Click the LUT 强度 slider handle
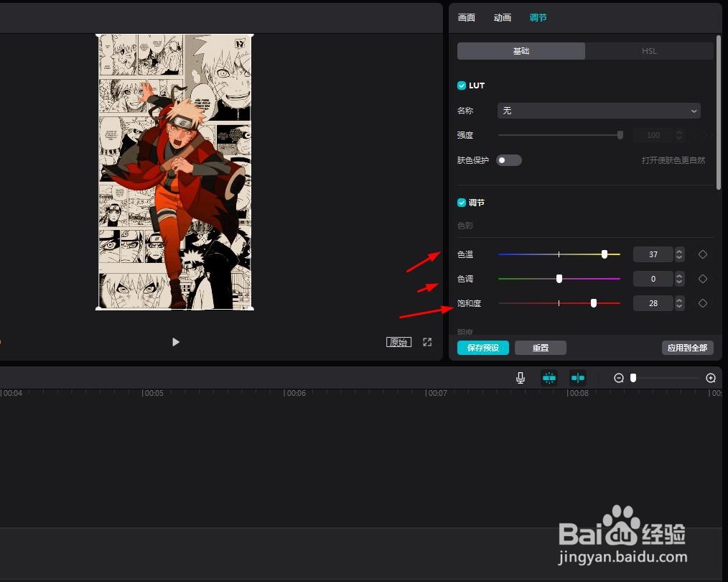The width and height of the screenshot is (728, 582). tap(620, 135)
